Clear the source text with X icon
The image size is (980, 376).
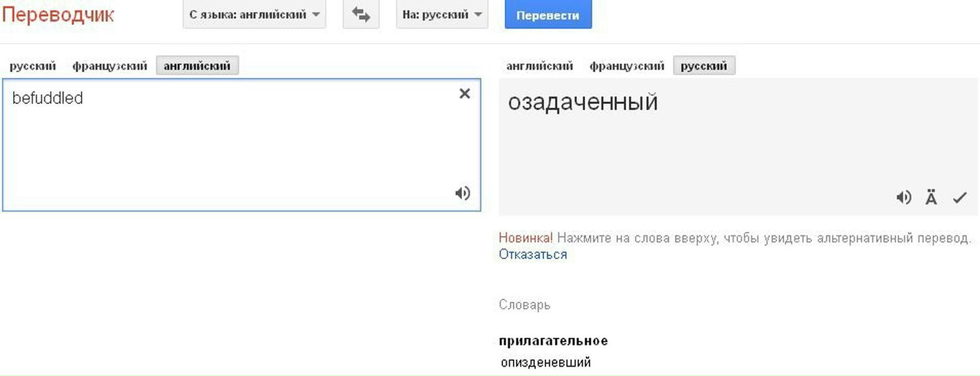coord(465,93)
